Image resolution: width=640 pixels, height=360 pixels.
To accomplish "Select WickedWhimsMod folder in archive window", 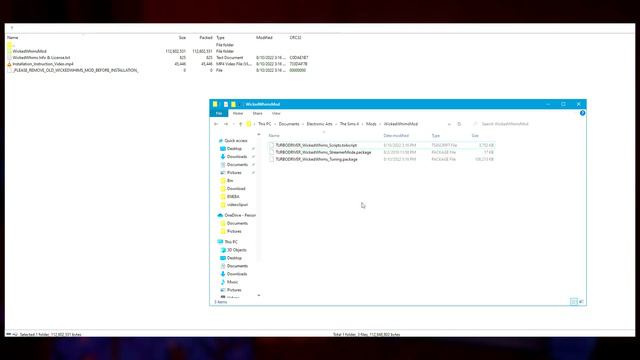I will click(29, 51).
